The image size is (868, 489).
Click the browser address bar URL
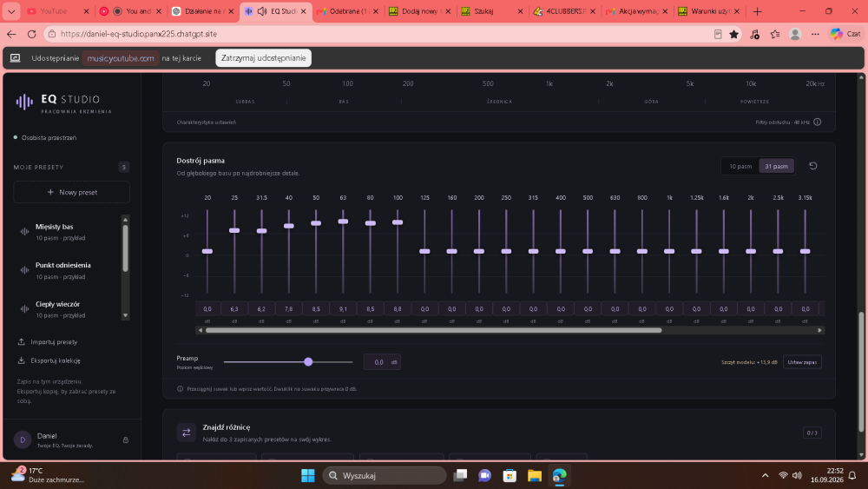coord(138,34)
